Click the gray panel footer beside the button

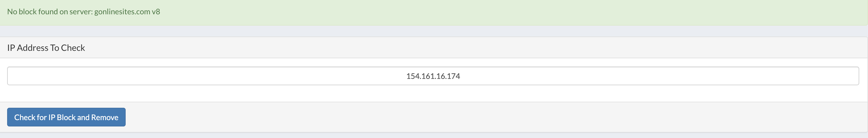coord(472,117)
